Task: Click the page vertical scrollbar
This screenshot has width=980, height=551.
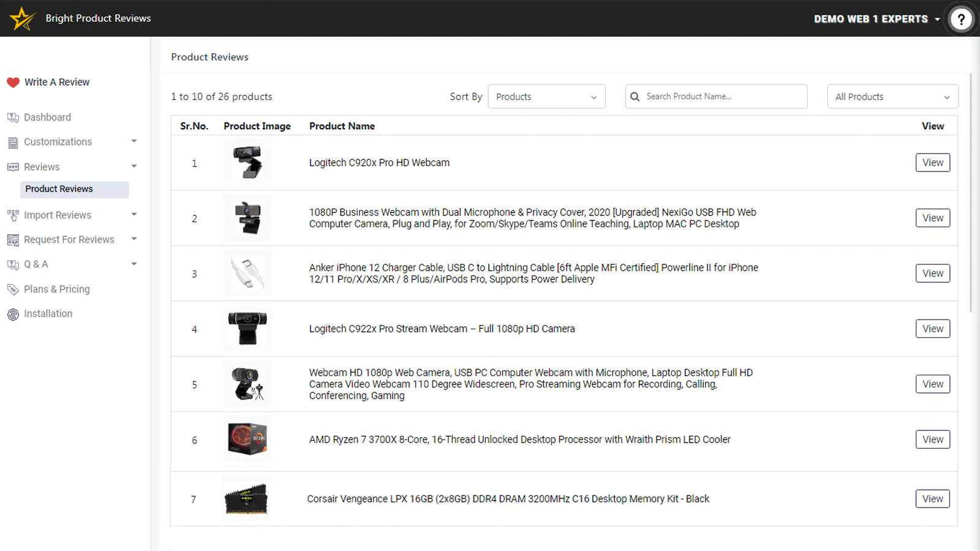Action: click(x=971, y=193)
